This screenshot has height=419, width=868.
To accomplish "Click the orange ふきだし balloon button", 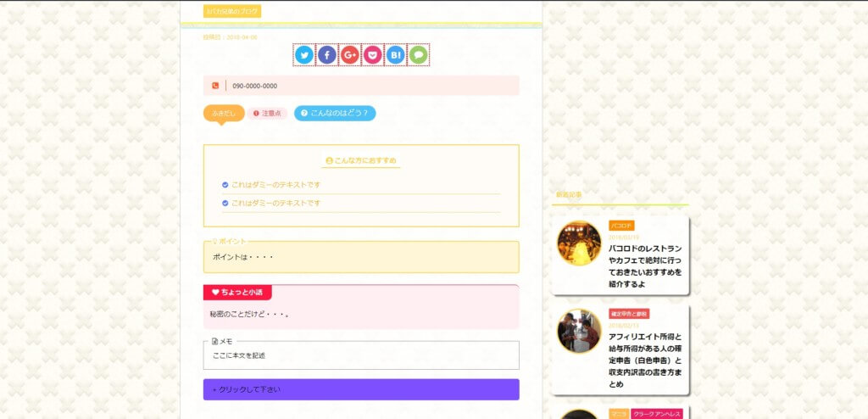I will pyautogui.click(x=224, y=115).
